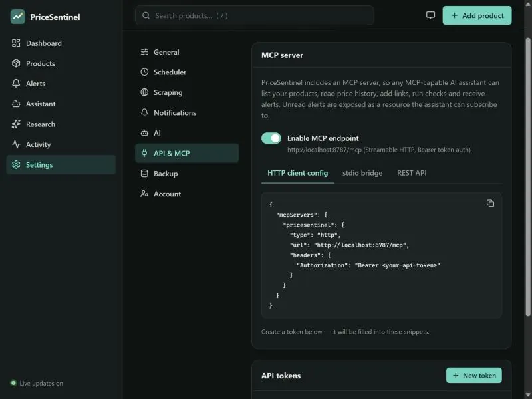Click the Notifications bell icon
Screen dimensions: 532x399
(x=144, y=112)
